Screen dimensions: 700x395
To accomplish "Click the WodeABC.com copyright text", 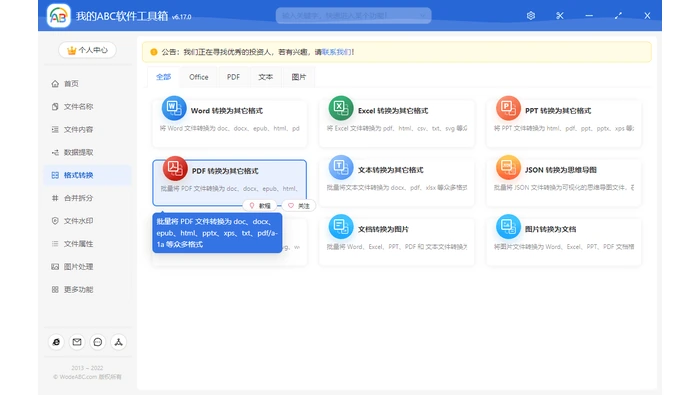I will 88,377.
